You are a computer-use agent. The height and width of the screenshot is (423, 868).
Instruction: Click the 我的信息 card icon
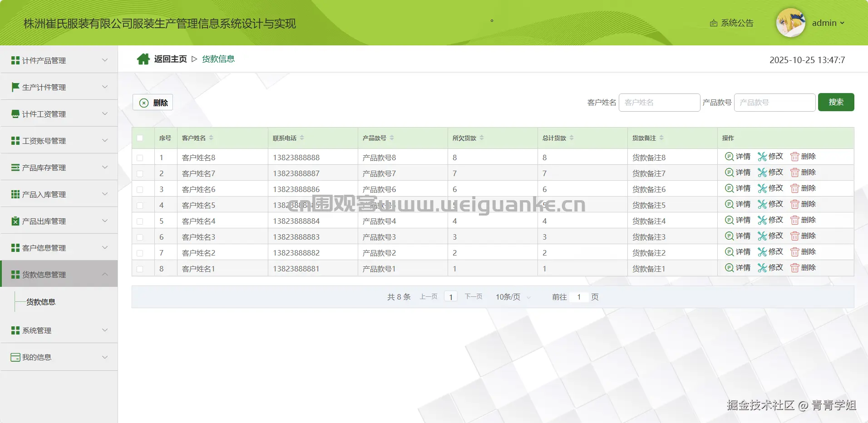[x=15, y=357]
